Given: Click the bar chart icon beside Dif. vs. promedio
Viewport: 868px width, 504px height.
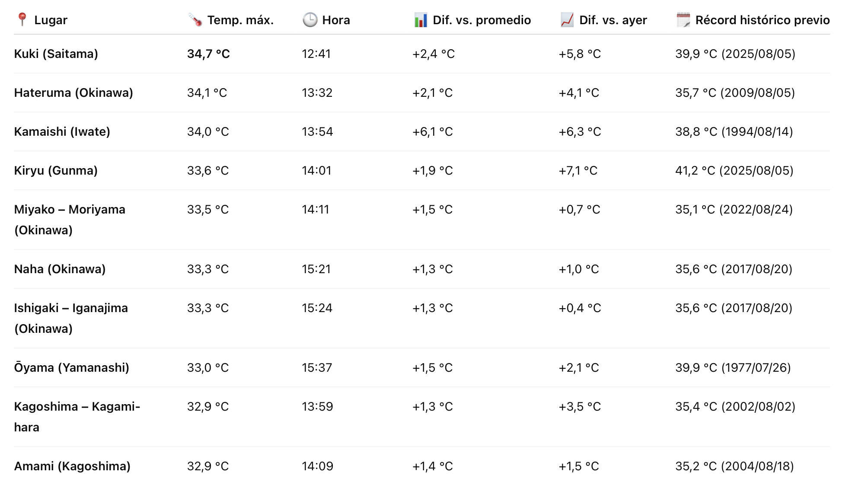Looking at the screenshot, I should [x=421, y=20].
